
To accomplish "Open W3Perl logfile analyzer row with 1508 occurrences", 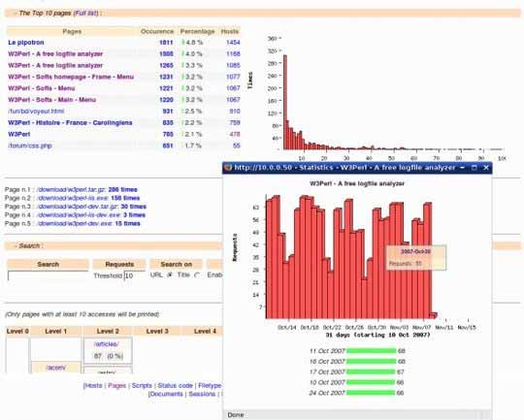I will 55,53.
